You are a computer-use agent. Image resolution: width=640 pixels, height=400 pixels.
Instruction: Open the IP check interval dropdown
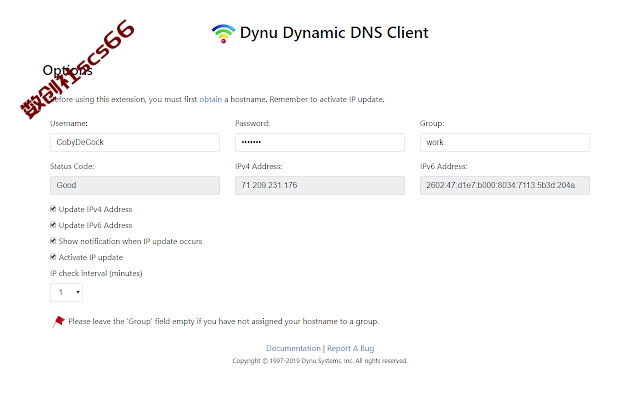coord(66,292)
